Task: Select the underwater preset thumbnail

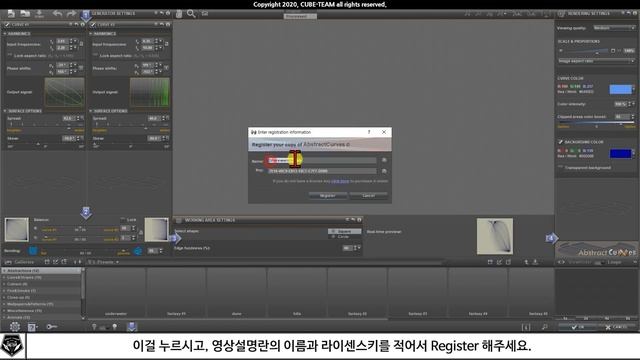Action: 116,292
